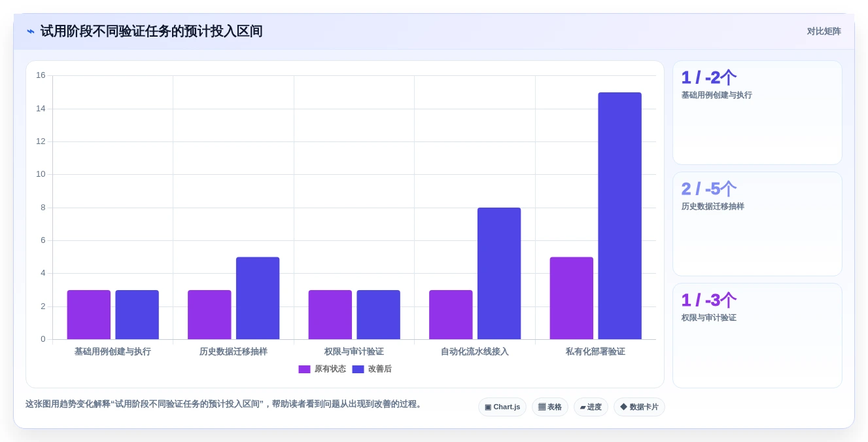Click the y-axis value 12
Viewport: 868px width, 442px height.
[x=41, y=141]
